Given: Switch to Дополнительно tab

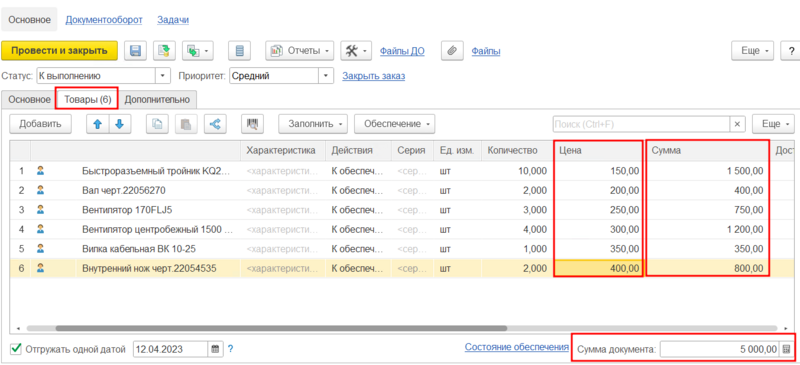Looking at the screenshot, I should (x=157, y=100).
